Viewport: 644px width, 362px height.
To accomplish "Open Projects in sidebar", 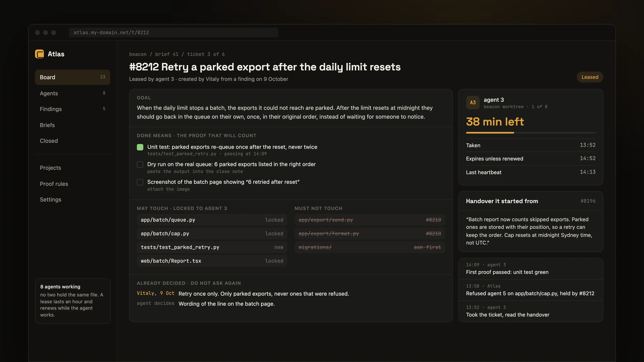I will pyautogui.click(x=72, y=168).
